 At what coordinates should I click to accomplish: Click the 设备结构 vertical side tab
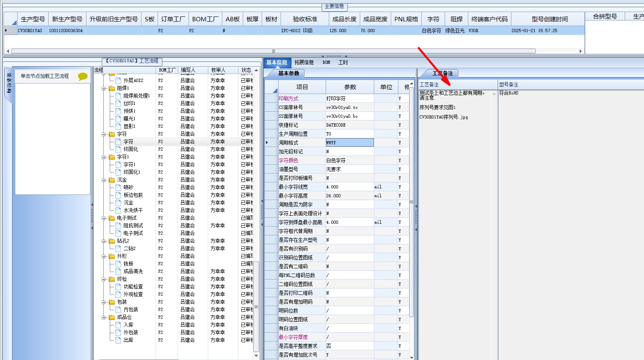[8, 84]
